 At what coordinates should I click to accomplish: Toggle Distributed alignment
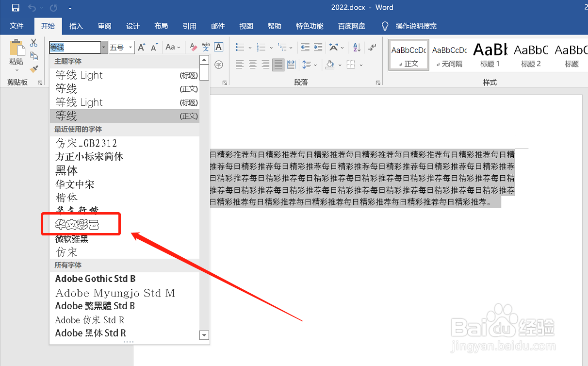[x=290, y=64]
